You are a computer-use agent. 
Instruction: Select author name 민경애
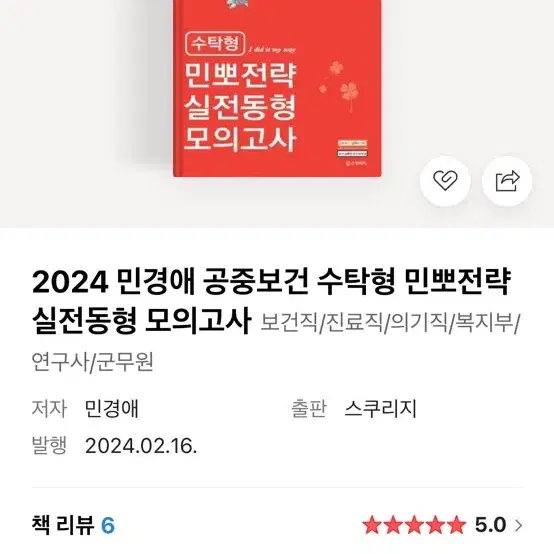[111, 408]
